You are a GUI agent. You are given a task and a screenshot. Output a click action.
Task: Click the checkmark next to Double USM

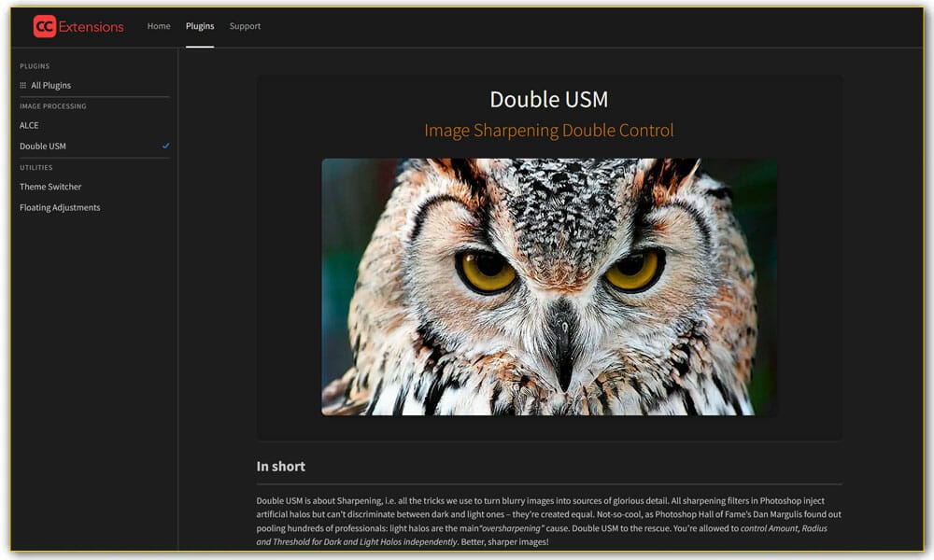166,146
